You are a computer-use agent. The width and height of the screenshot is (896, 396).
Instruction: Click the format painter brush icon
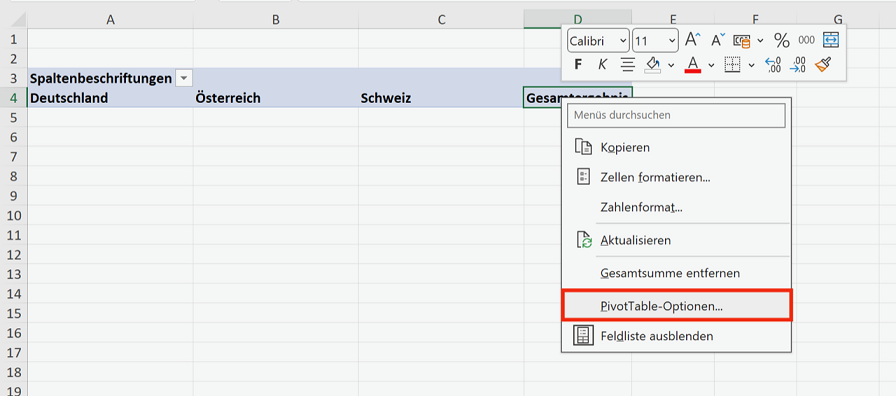tap(823, 65)
